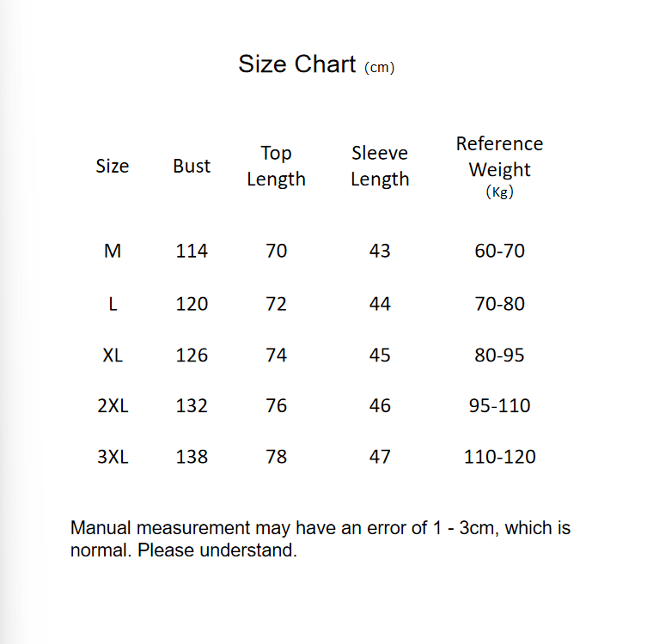Click the top length value 76
This screenshot has width=647, height=644.
276,405
